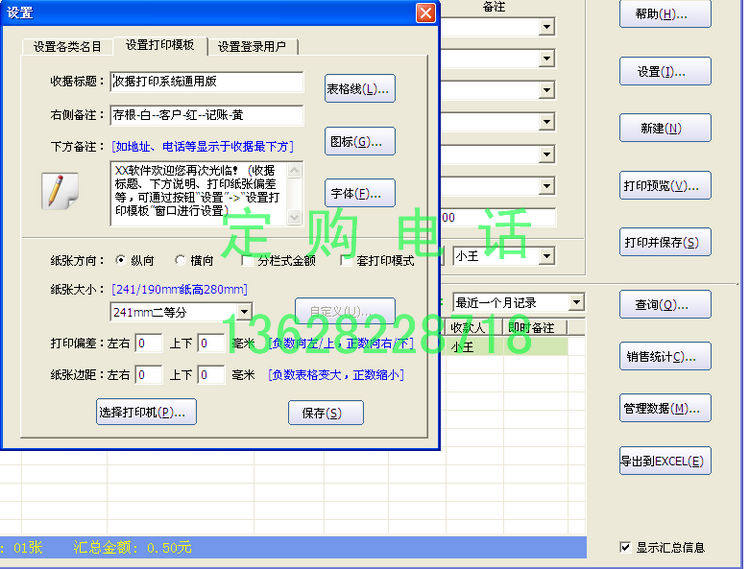This screenshot has height=569, width=750.
Task: Click 打印并保存(S) button
Action: (665, 242)
